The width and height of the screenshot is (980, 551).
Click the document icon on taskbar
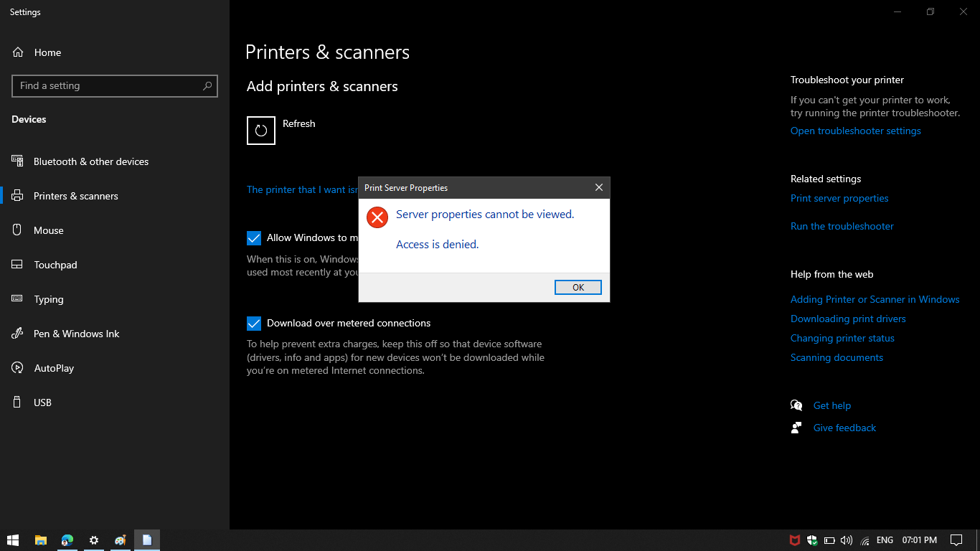147,540
